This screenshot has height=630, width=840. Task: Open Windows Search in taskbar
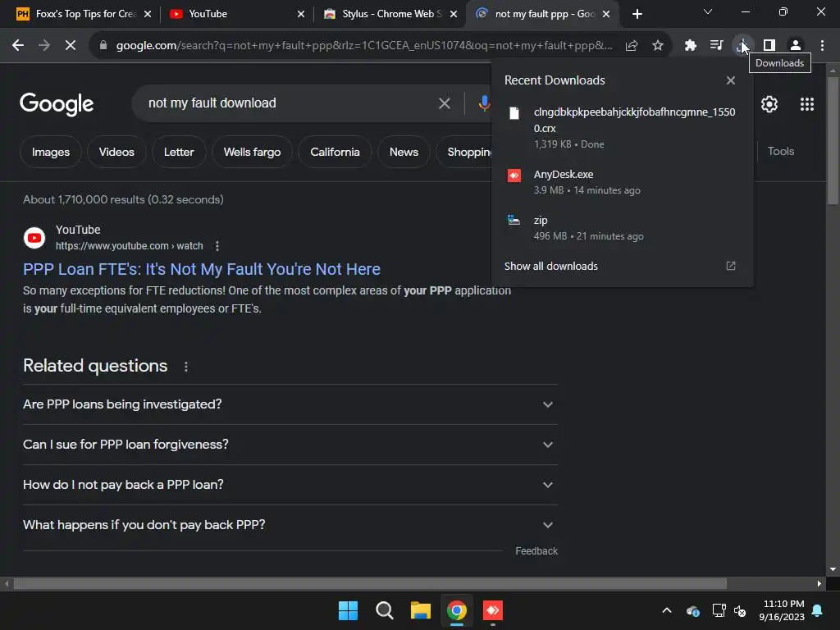pos(384,610)
